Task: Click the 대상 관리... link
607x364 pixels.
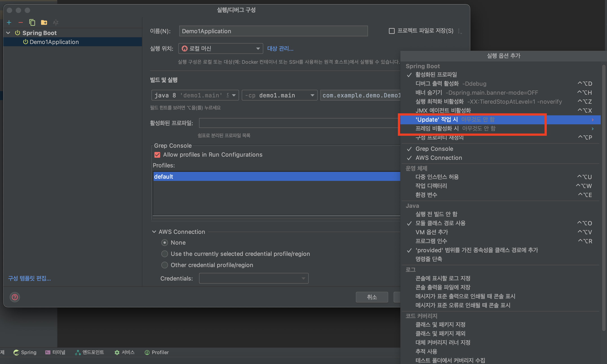Action: click(x=280, y=48)
